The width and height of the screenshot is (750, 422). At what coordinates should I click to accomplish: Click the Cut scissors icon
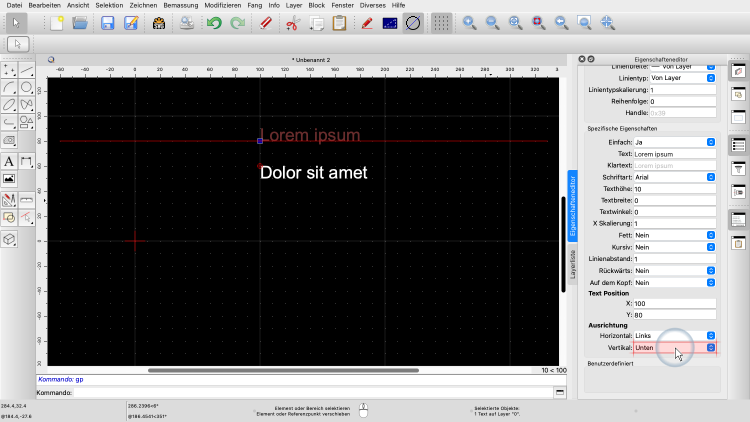click(293, 22)
